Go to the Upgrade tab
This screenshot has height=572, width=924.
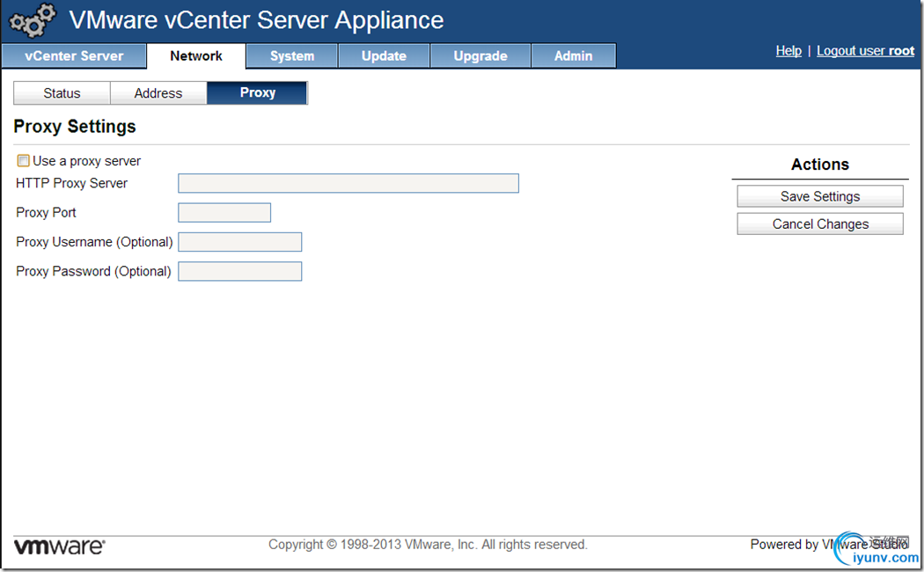pyautogui.click(x=480, y=56)
